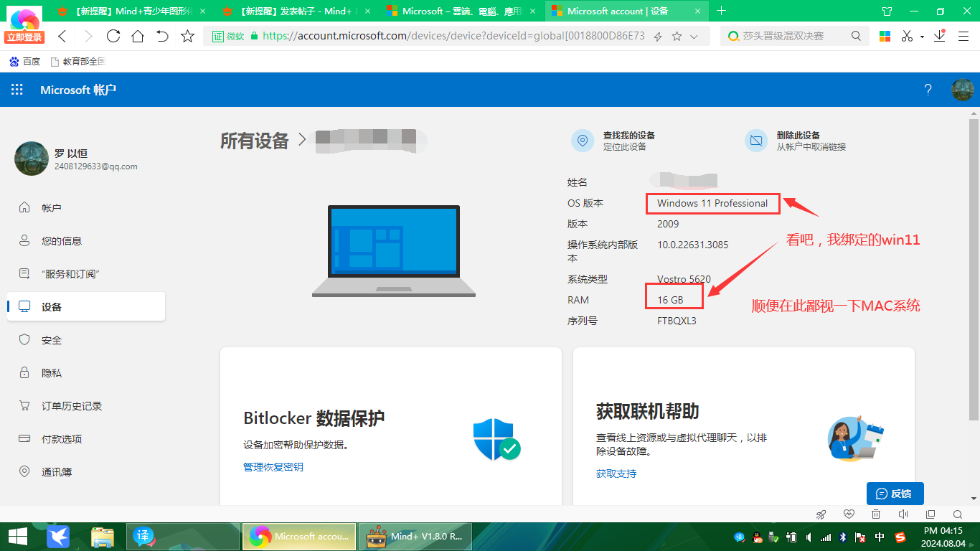Viewport: 980px width, 551px height.
Task: Click the Remove this device icon
Action: click(x=756, y=141)
